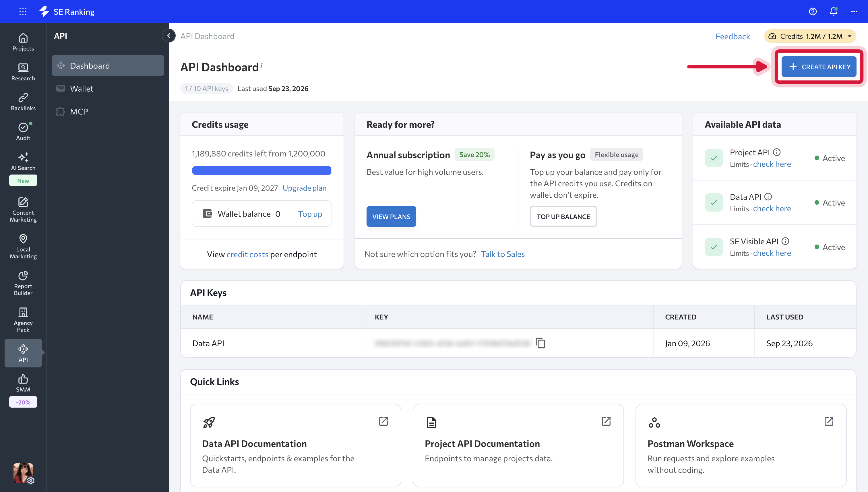Open the help question mark icon
The height and width of the screenshot is (492, 868).
coord(813,11)
